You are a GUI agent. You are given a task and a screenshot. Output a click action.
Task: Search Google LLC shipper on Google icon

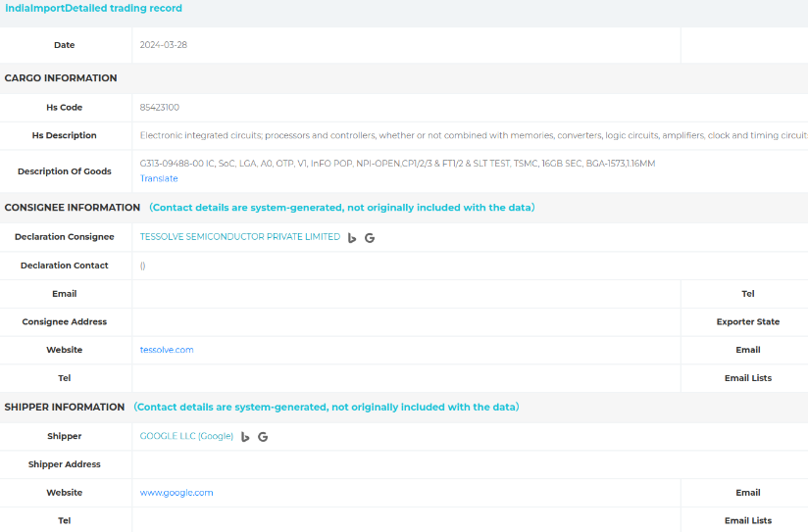263,437
